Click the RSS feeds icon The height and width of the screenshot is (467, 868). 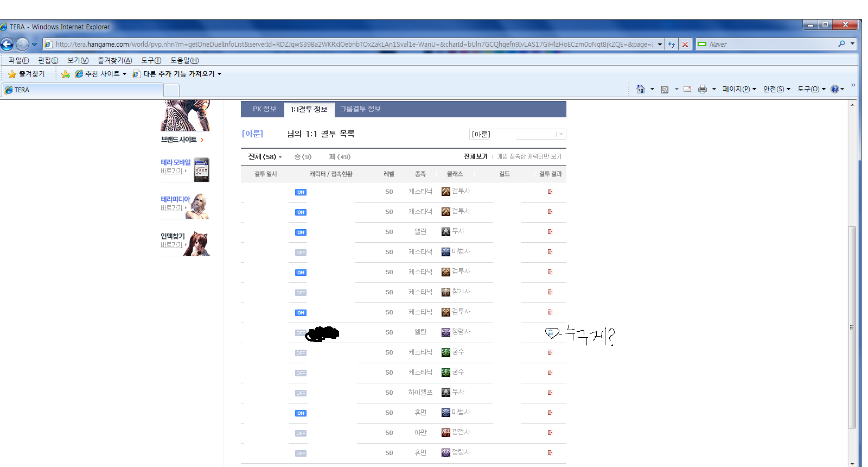click(x=665, y=89)
